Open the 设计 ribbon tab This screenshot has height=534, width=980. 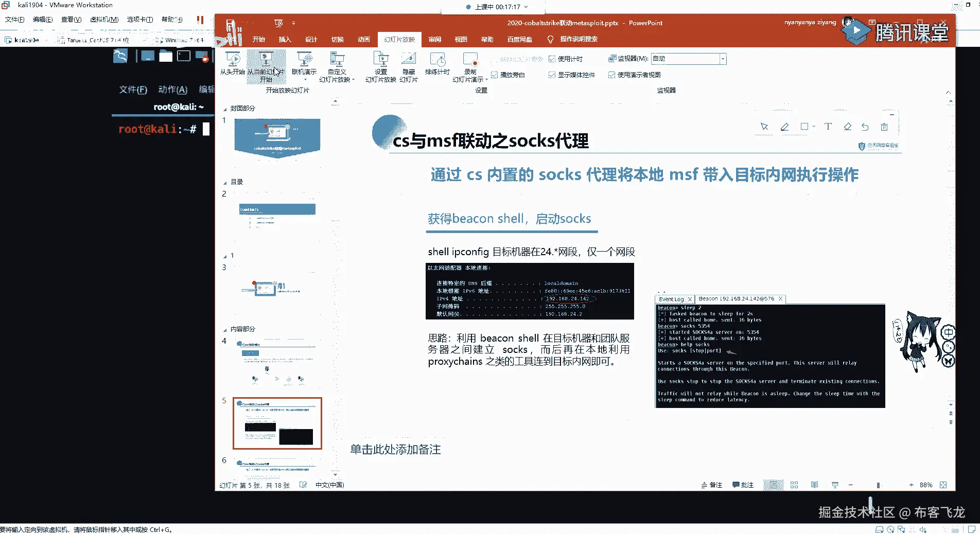click(x=311, y=40)
